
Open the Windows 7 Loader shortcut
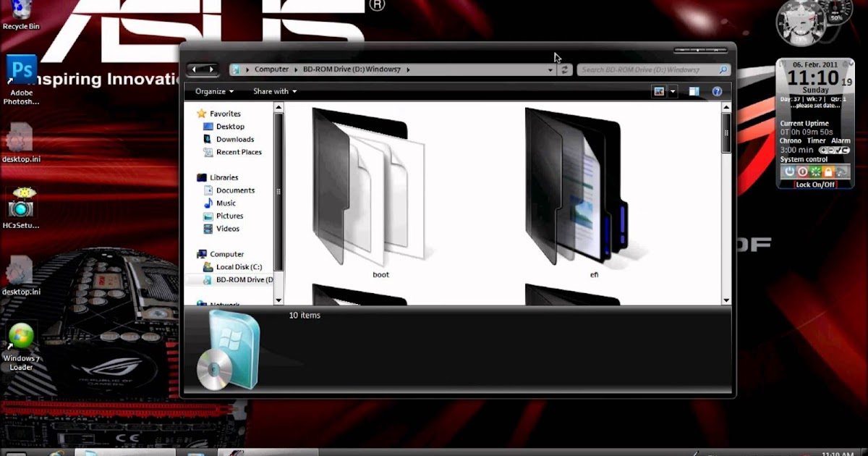click(x=21, y=347)
